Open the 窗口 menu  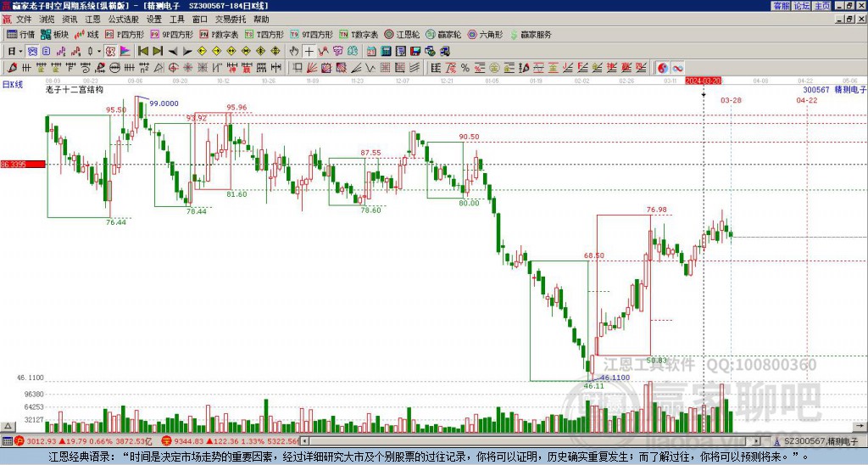[x=200, y=20]
